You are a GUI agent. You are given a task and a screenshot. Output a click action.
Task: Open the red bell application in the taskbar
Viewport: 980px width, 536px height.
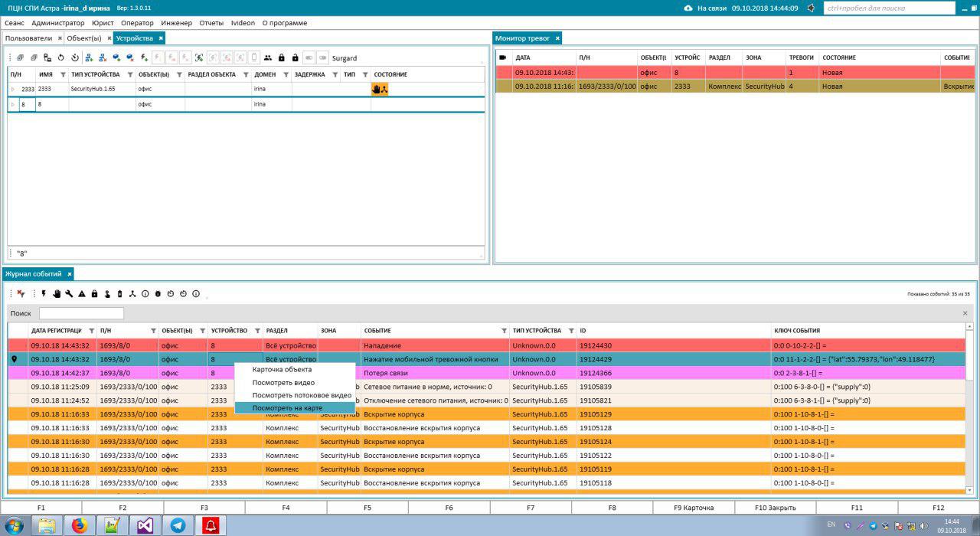tap(211, 525)
